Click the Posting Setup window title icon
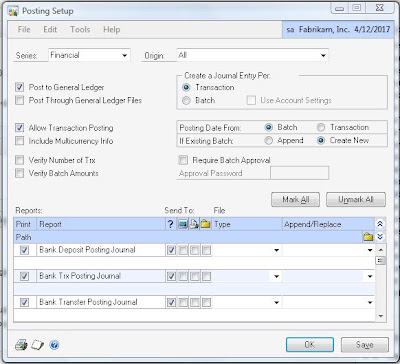The width and height of the screenshot is (400, 364). pos(13,11)
